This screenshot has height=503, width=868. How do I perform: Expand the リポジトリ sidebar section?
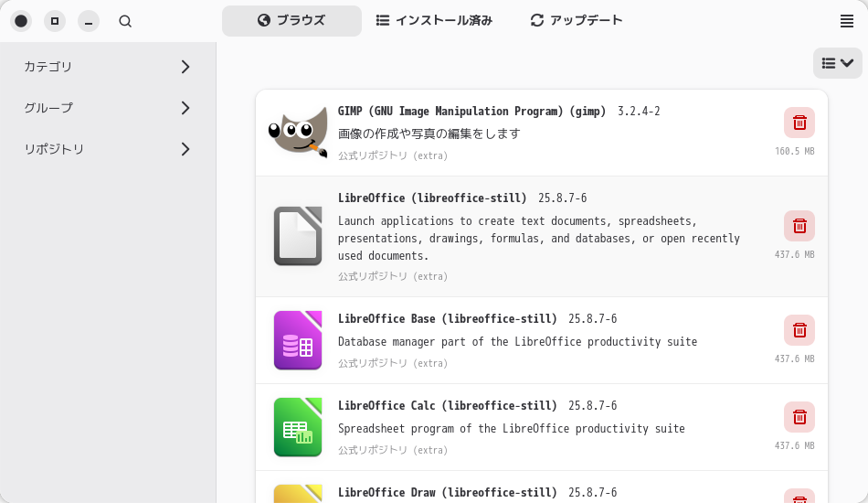108,149
